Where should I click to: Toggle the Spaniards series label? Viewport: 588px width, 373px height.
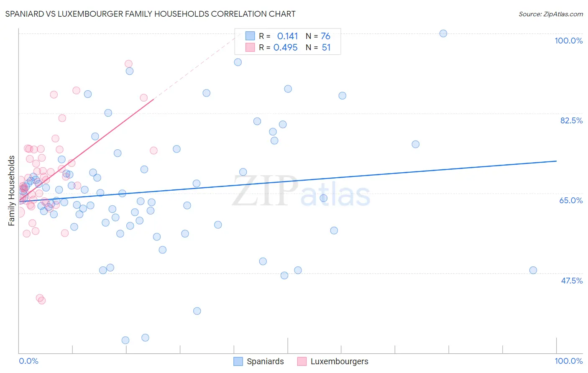pos(265,361)
